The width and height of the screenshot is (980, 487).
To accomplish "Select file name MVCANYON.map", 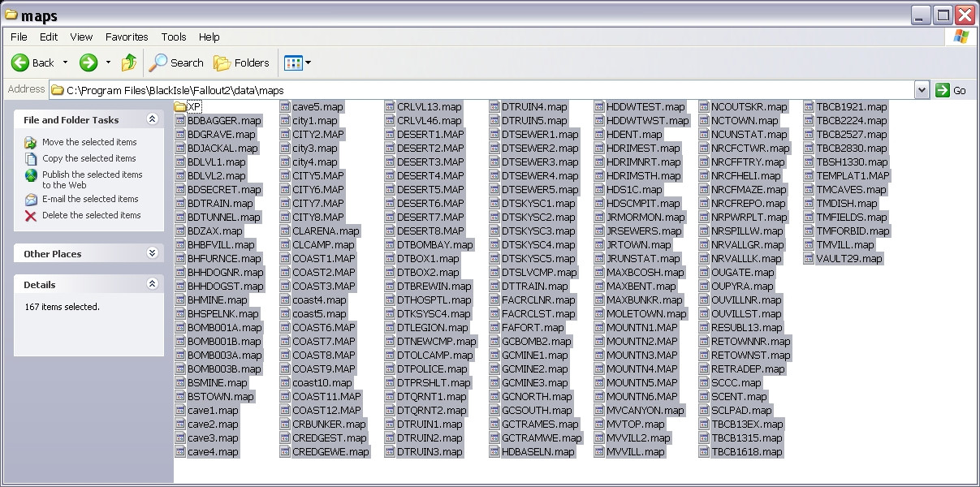I will (x=645, y=411).
